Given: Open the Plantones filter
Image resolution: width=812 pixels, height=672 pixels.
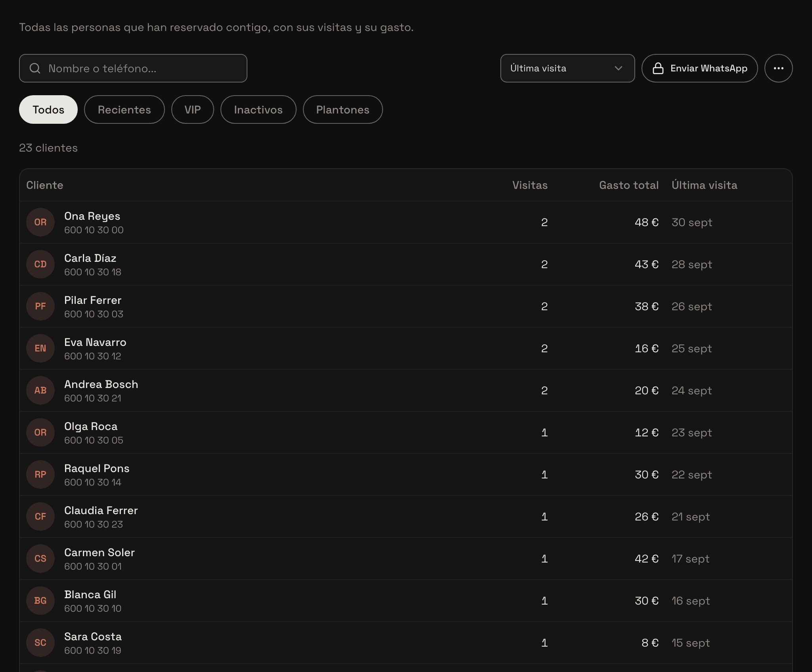Looking at the screenshot, I should point(343,109).
